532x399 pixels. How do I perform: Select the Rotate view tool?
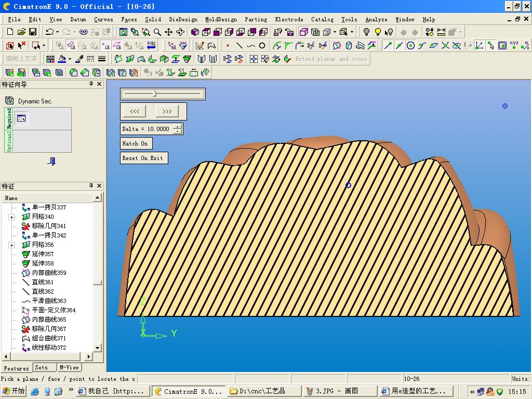click(x=180, y=32)
